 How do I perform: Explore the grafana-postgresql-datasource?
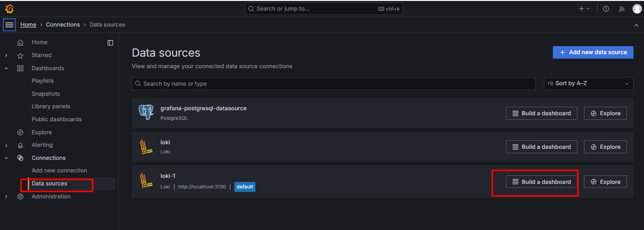605,113
